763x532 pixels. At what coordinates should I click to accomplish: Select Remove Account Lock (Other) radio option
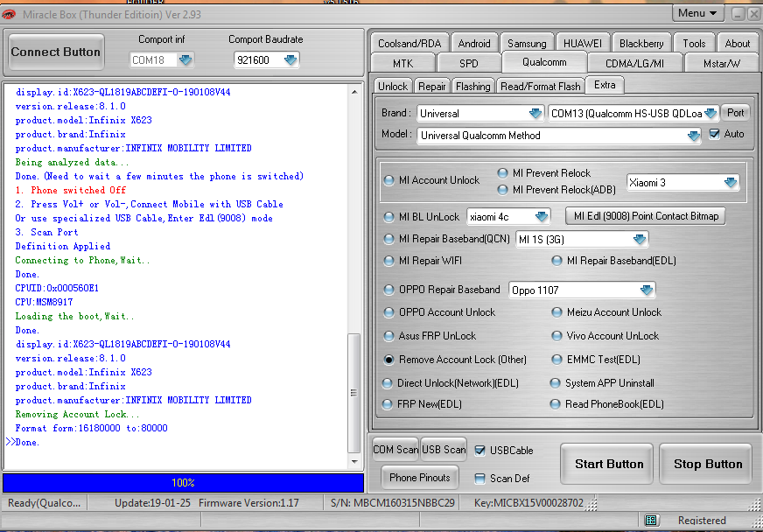pos(388,360)
